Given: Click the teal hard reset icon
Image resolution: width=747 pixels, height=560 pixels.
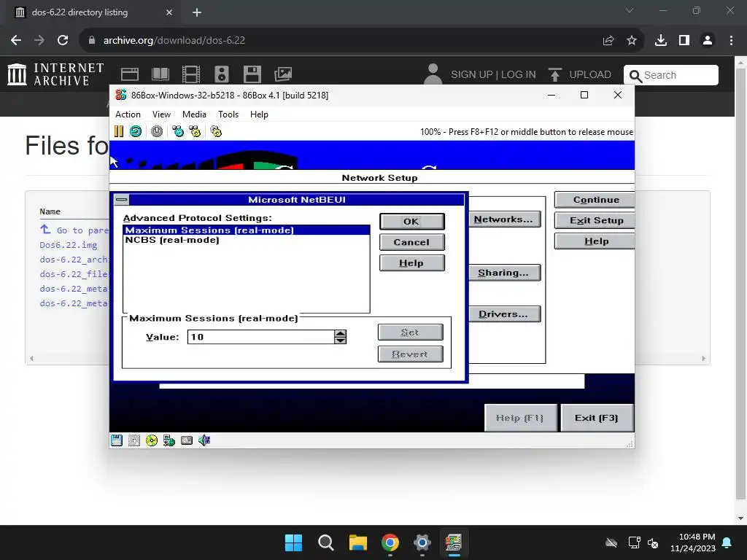Looking at the screenshot, I should pyautogui.click(x=136, y=131).
